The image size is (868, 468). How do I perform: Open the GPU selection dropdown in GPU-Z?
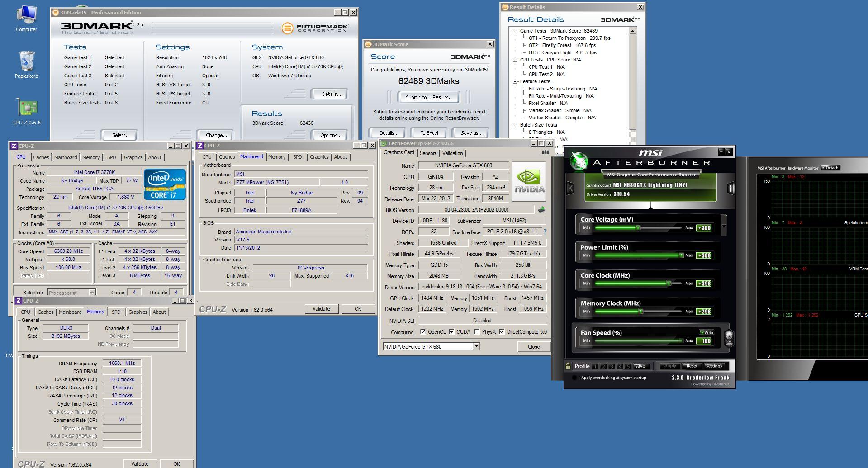point(476,347)
